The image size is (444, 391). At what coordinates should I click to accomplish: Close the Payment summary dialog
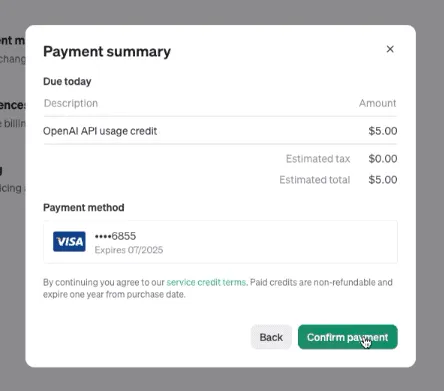click(390, 49)
